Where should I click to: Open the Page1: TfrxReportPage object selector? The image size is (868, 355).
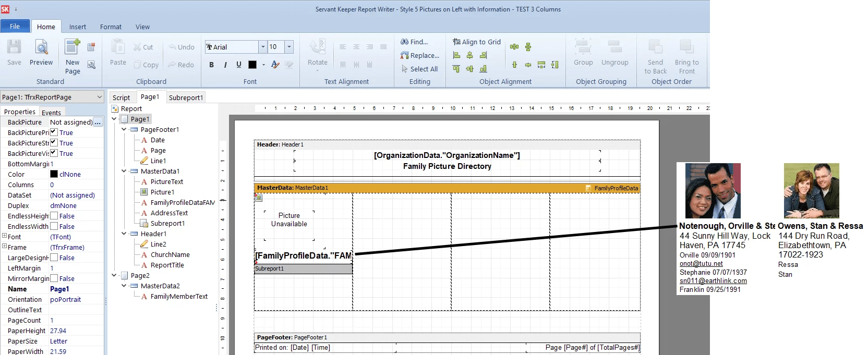(52, 97)
